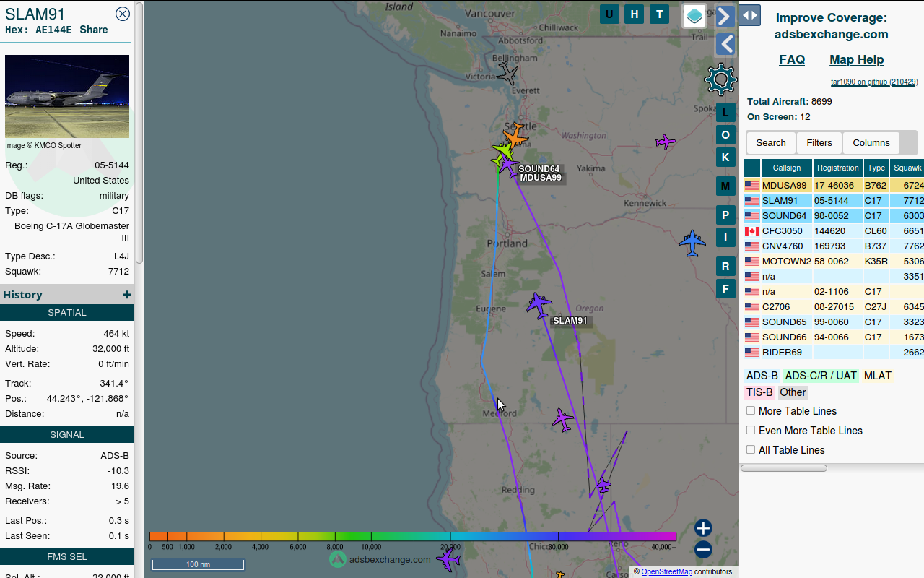The width and height of the screenshot is (924, 578).
Task: Click the R map button
Action: (725, 266)
